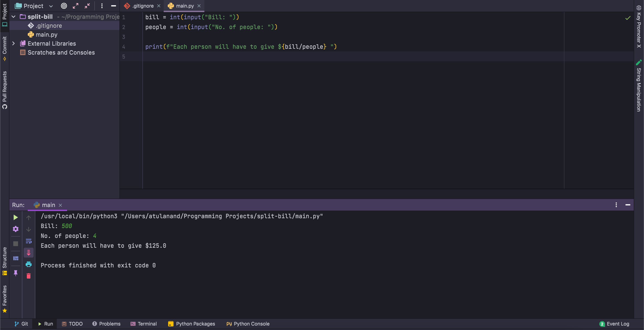Screen dimensions: 644x330
Task: Open project panel options three dots menu
Action: click(x=102, y=6)
